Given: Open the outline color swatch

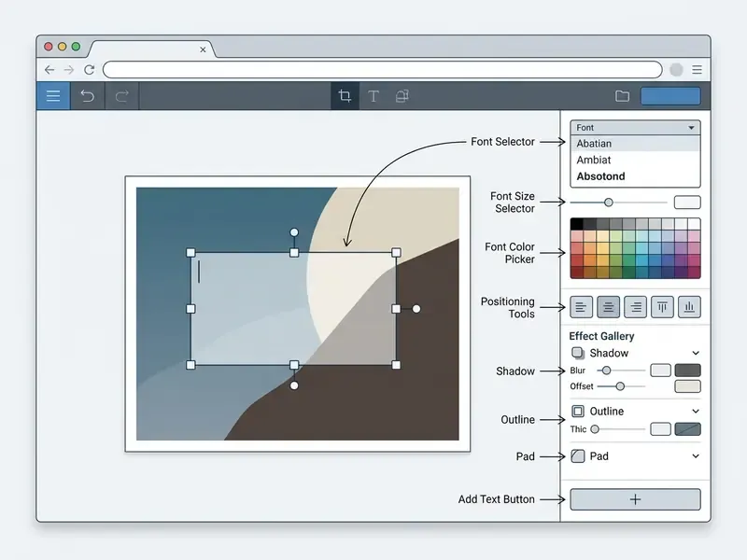Looking at the screenshot, I should pos(687,429).
